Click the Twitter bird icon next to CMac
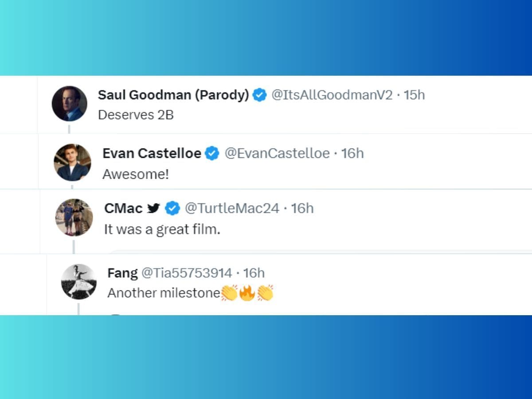 (x=153, y=208)
